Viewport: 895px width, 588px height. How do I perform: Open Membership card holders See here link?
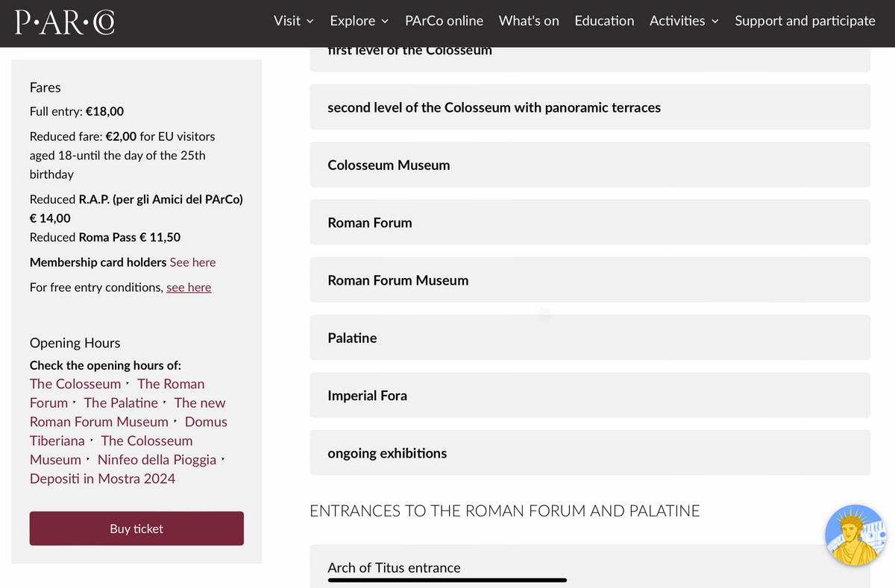point(192,262)
